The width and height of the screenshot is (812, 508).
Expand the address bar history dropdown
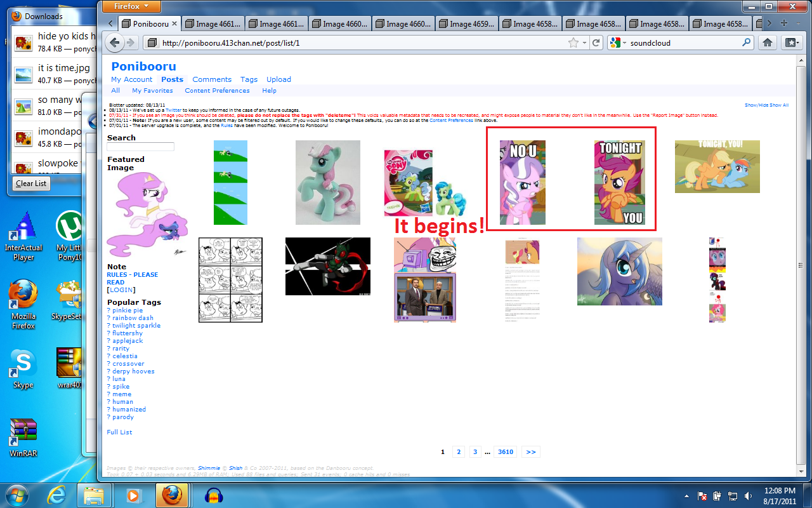pos(585,43)
